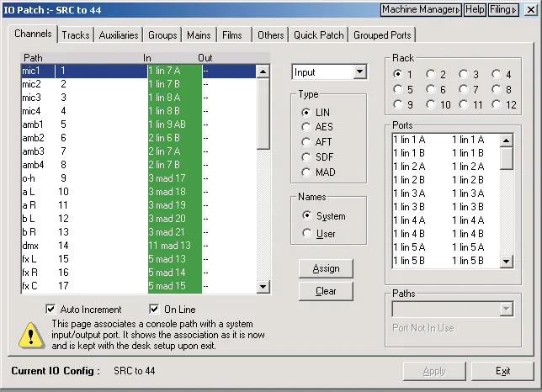Open the Machine Manager menu
Image resolution: width=542 pixels, height=392 pixels.
tap(422, 9)
